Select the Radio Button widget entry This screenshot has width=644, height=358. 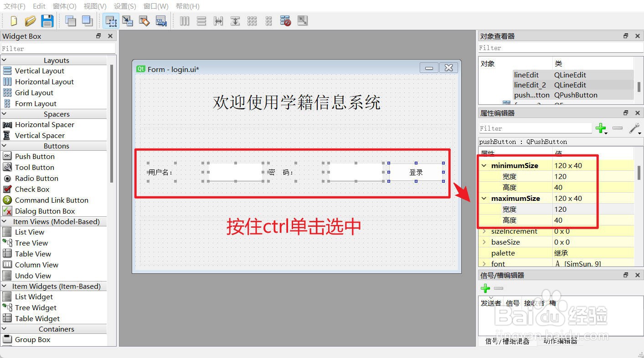38,178
